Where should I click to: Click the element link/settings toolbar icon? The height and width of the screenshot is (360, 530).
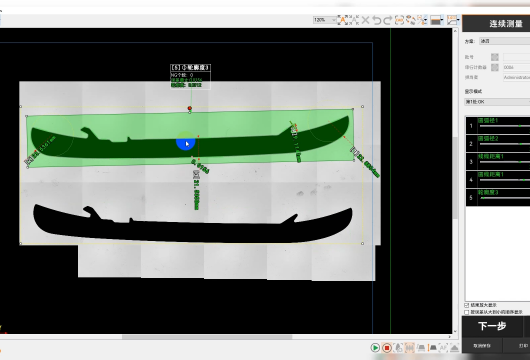click(x=410, y=20)
